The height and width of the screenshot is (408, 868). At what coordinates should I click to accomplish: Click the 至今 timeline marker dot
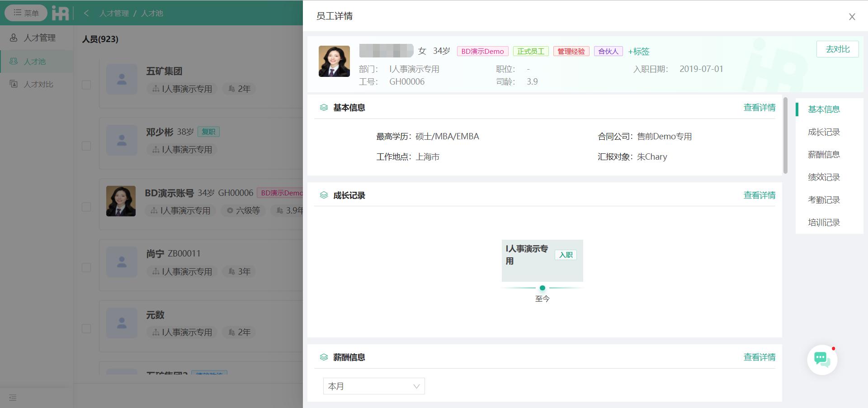pos(542,288)
